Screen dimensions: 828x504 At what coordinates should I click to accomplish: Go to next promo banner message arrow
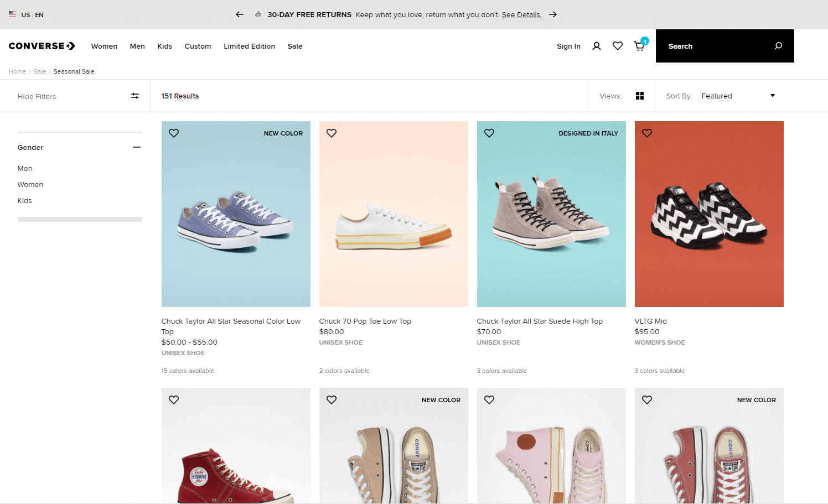553,14
